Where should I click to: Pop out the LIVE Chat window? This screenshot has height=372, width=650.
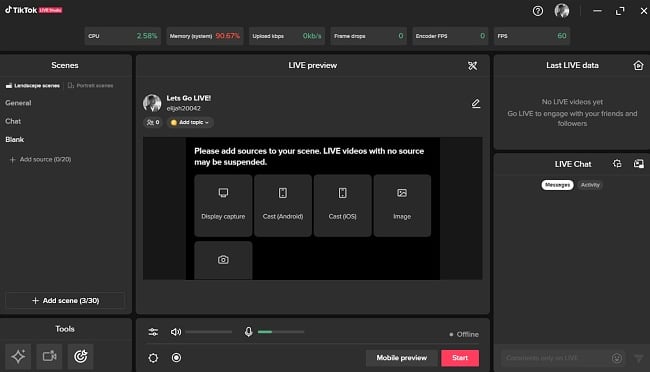[x=639, y=164]
